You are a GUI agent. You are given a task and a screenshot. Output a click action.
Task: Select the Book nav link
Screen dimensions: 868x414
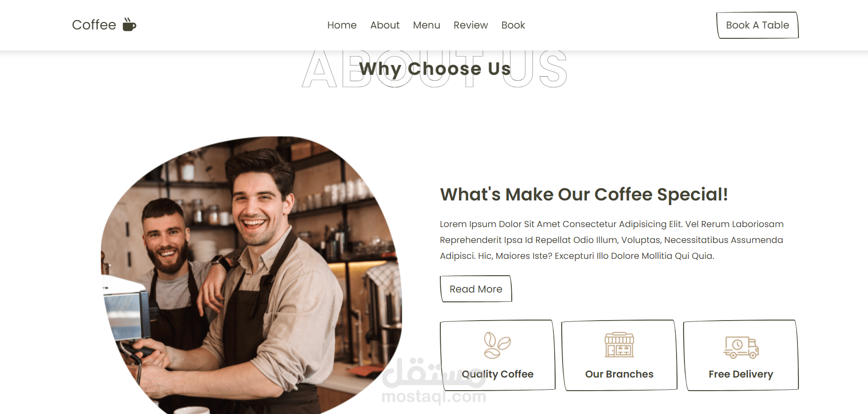coord(513,25)
